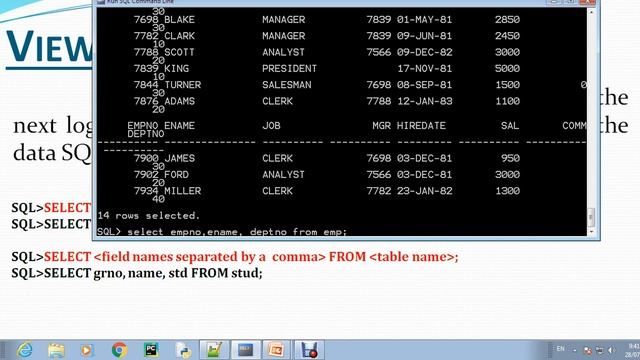Click the SALESMAN job value

(x=287, y=85)
